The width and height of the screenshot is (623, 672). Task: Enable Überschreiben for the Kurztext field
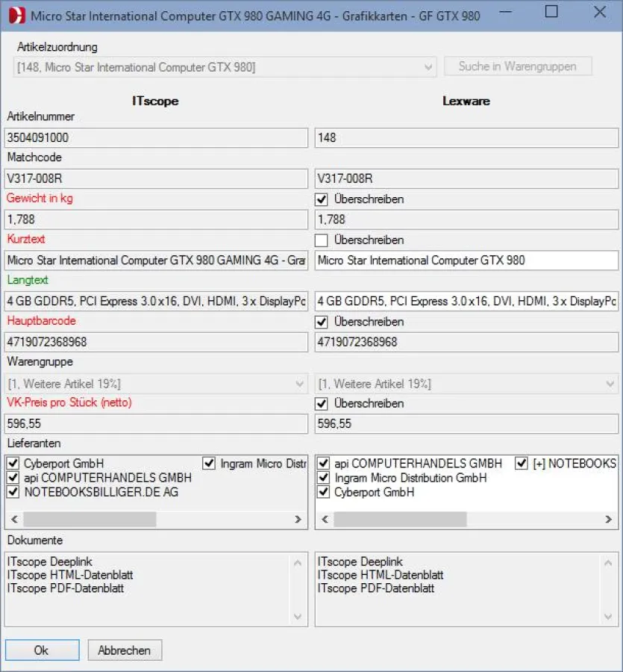321,240
